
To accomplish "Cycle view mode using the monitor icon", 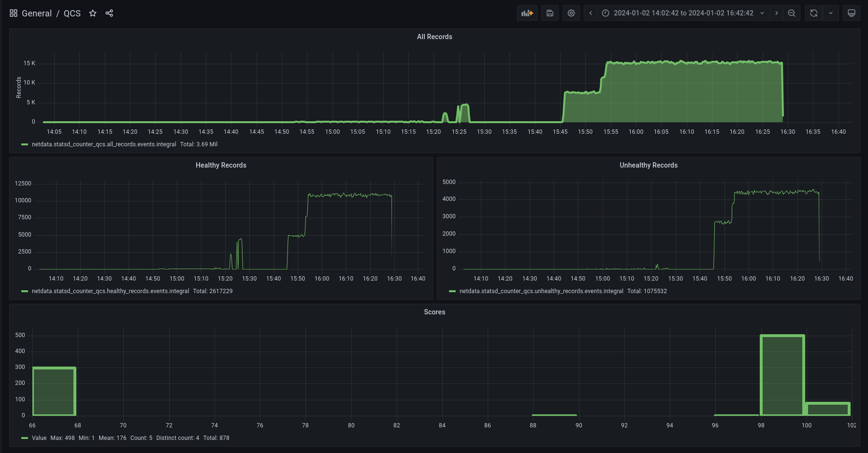I will coord(852,13).
